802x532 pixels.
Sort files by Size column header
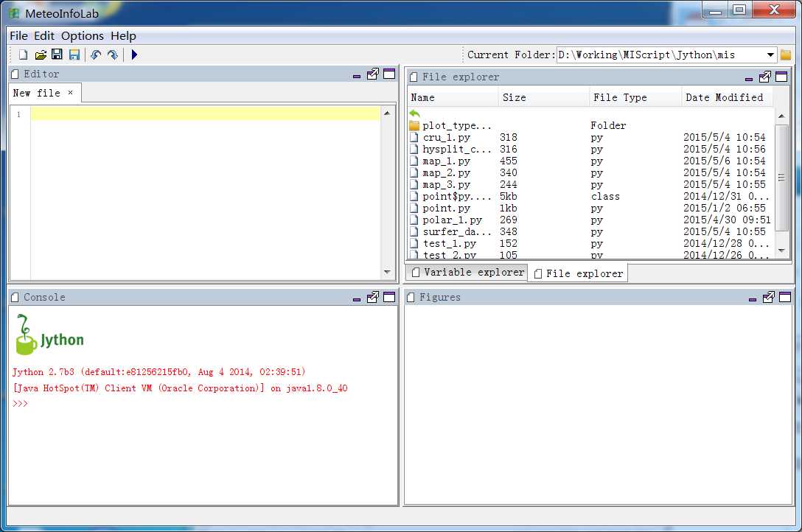544,97
